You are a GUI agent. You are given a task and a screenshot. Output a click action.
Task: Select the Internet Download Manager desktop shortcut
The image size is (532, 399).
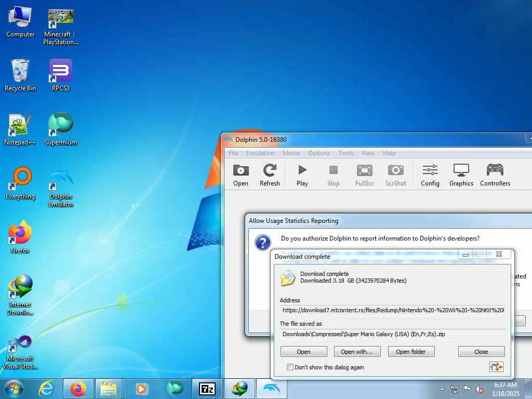click(x=20, y=295)
